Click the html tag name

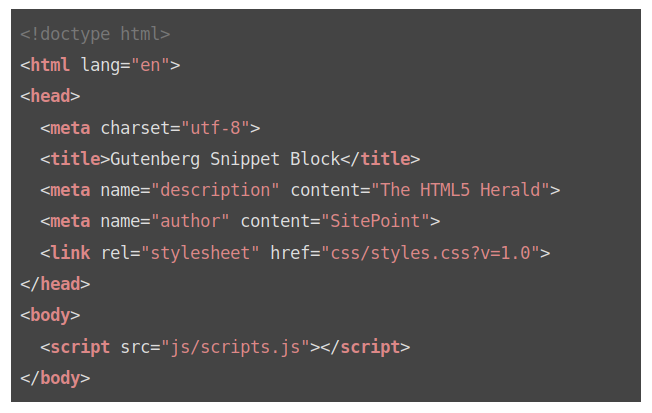tap(50, 65)
